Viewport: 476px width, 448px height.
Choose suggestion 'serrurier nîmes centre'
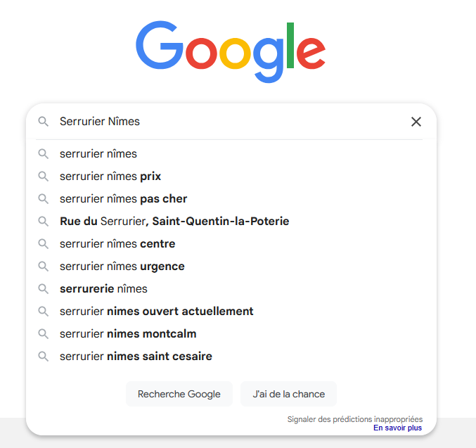click(x=117, y=244)
